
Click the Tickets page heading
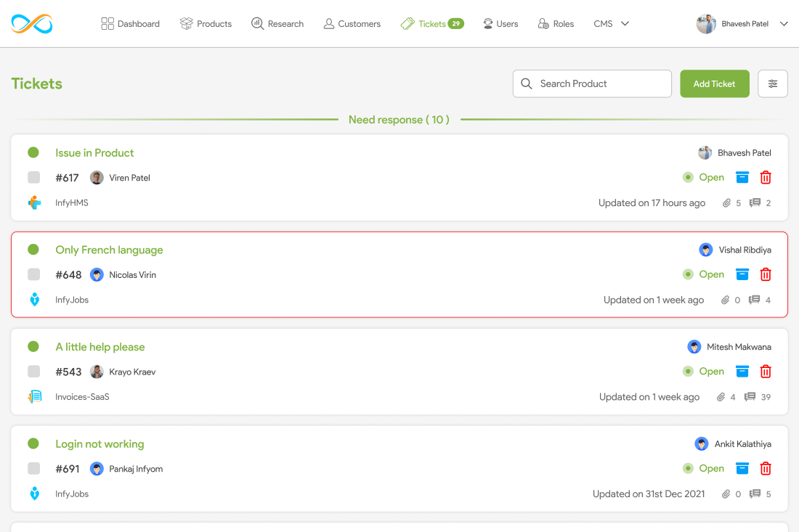coord(37,83)
